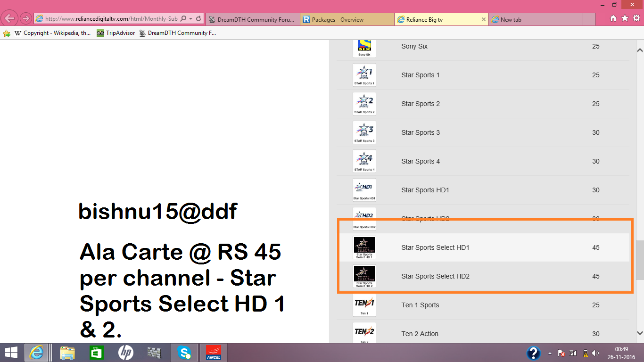This screenshot has height=362, width=644.
Task: Click the vertical scrollbar thumb
Action: pyautogui.click(x=640, y=260)
